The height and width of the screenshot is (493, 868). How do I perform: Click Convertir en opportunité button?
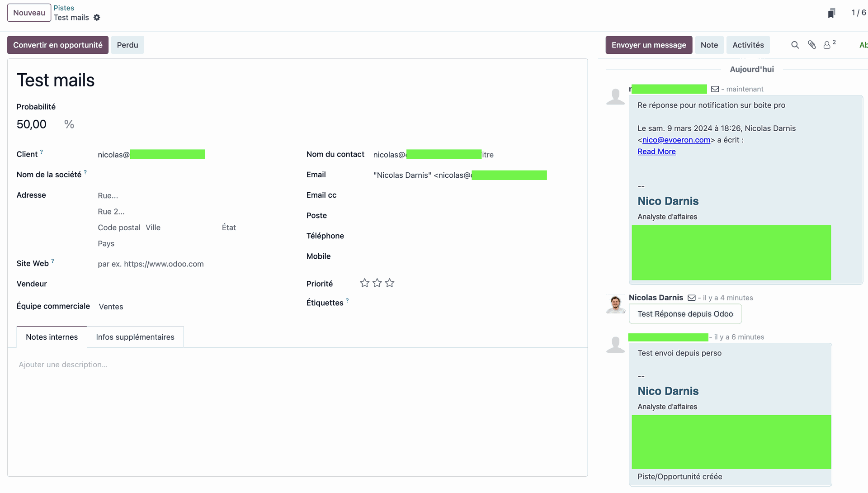(57, 45)
